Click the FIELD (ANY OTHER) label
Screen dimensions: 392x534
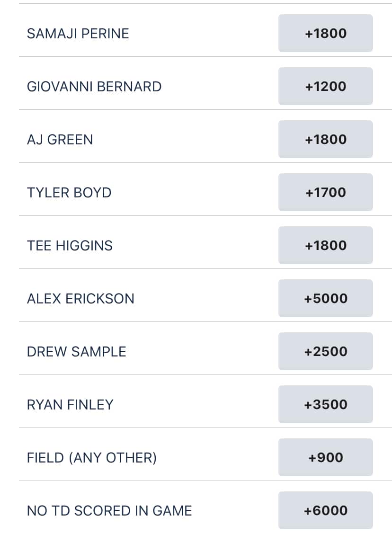(91, 458)
